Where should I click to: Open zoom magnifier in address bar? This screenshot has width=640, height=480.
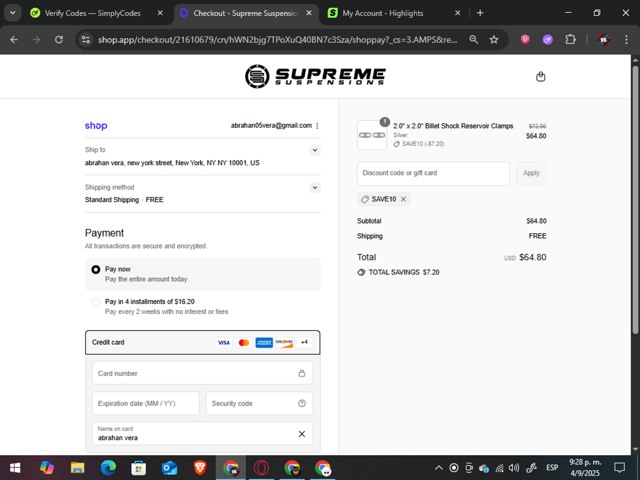coord(473,40)
